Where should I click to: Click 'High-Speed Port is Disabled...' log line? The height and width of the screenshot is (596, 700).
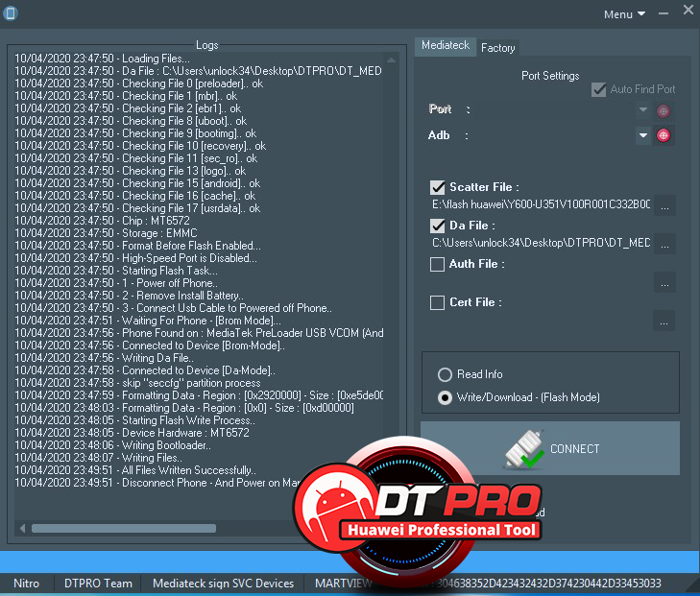(135, 258)
